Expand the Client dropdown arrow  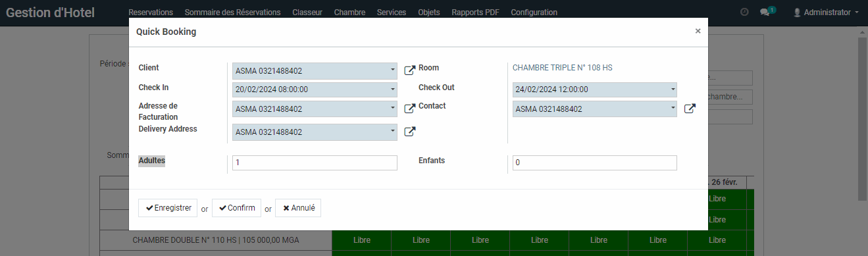[392, 70]
